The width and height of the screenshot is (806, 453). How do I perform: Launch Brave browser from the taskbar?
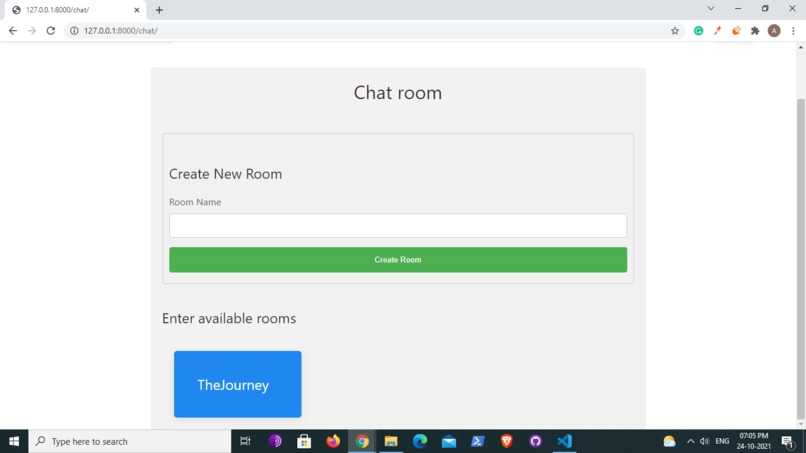506,441
